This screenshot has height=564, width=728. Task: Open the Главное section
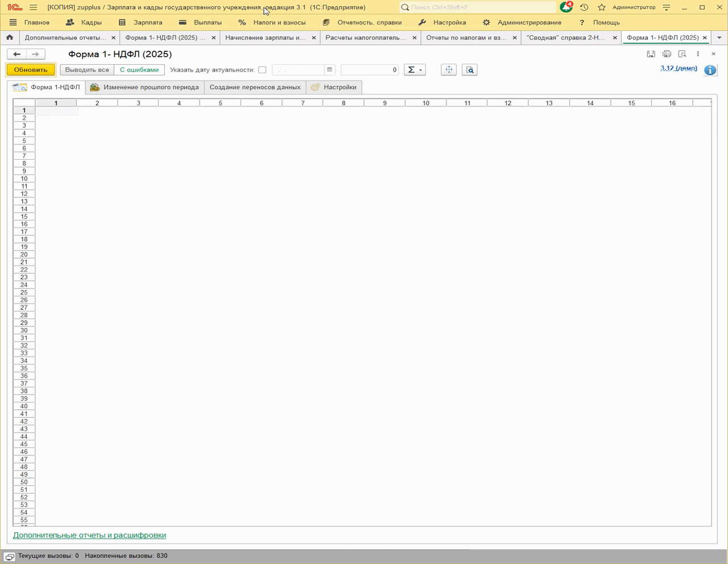37,22
